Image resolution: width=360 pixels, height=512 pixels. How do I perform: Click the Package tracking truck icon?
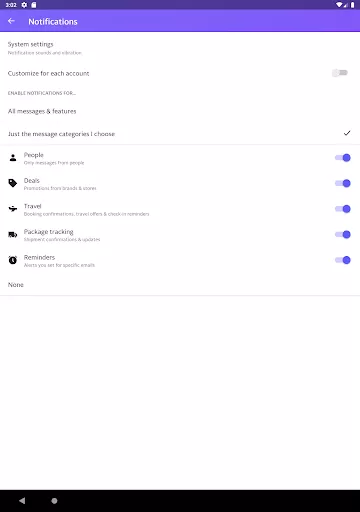[13, 235]
